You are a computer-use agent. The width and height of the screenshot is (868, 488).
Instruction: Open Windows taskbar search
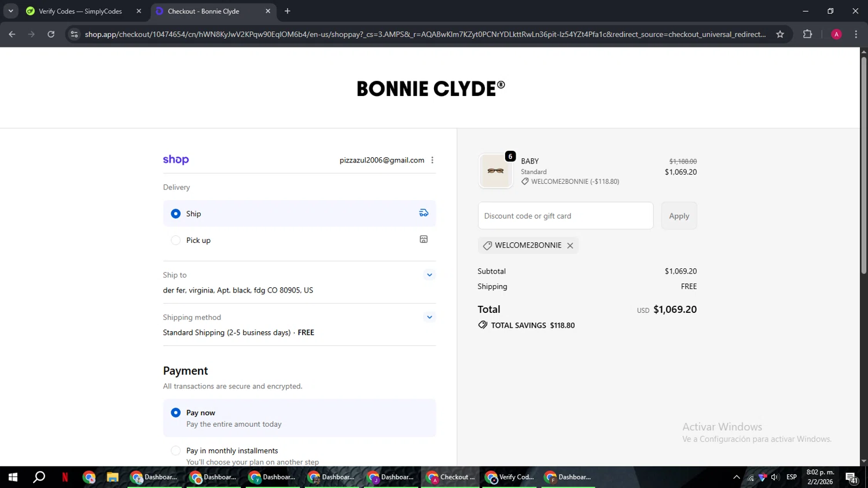click(x=39, y=477)
